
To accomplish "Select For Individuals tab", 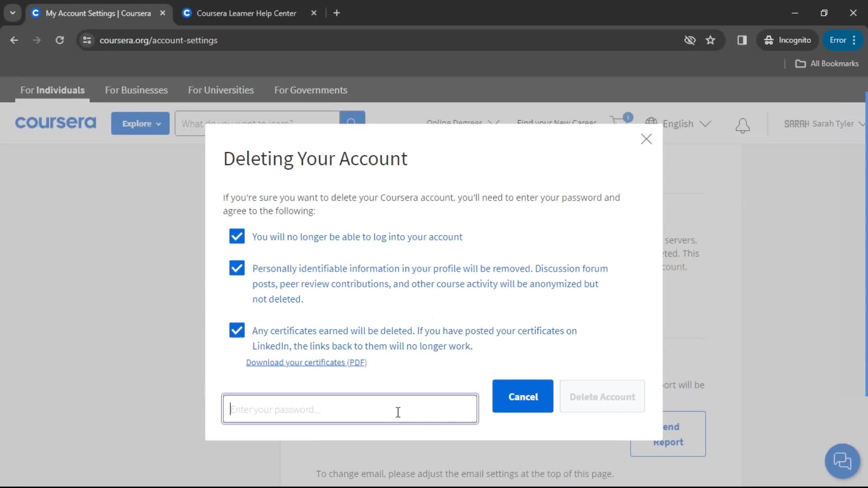I will point(52,90).
